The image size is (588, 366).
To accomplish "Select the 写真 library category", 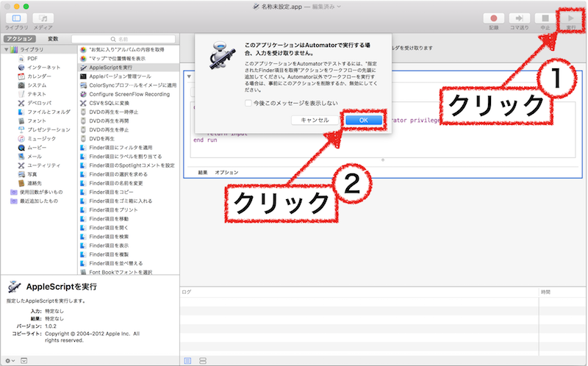I will point(28,174).
